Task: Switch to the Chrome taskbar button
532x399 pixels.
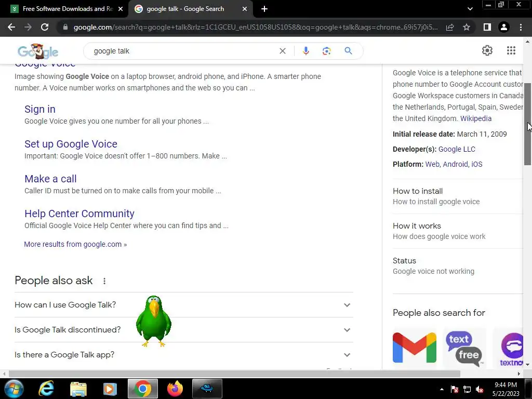Action: 143,389
